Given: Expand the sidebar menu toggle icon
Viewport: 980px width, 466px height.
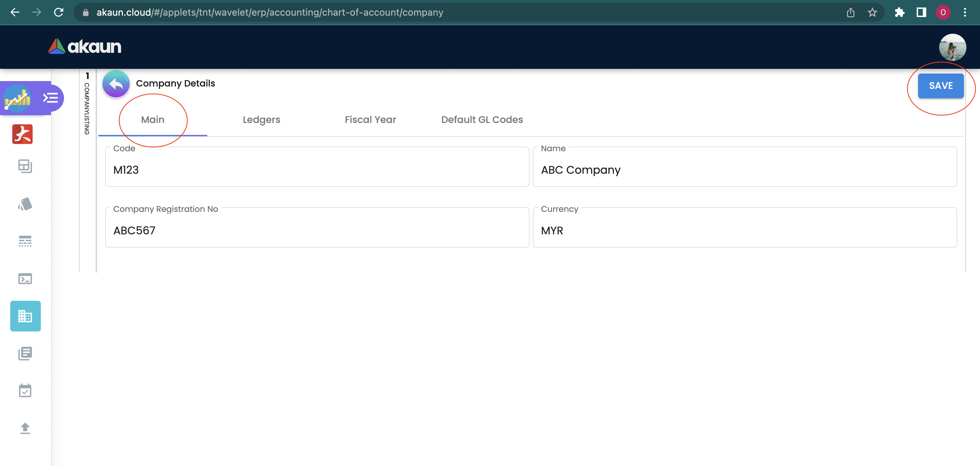Looking at the screenshot, I should click(51, 98).
